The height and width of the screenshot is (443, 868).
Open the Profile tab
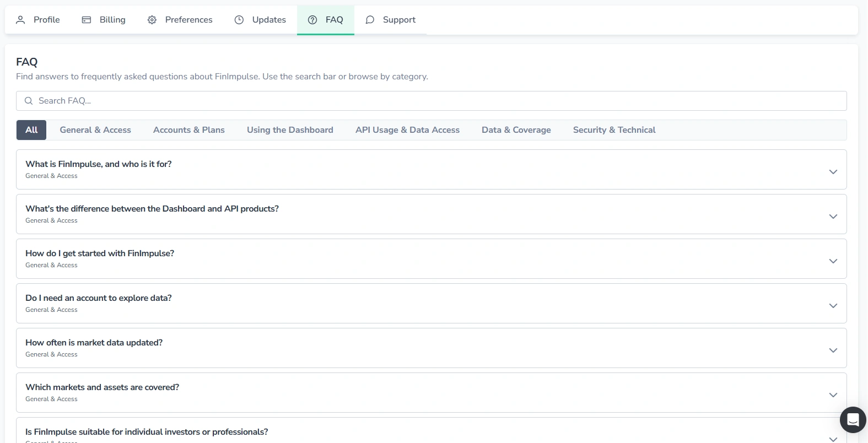tap(38, 20)
